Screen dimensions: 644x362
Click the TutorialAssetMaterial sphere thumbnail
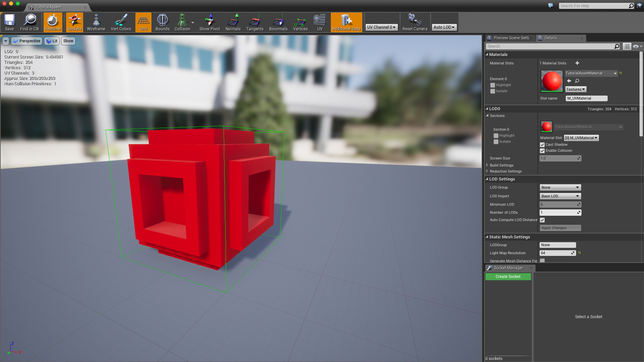551,81
